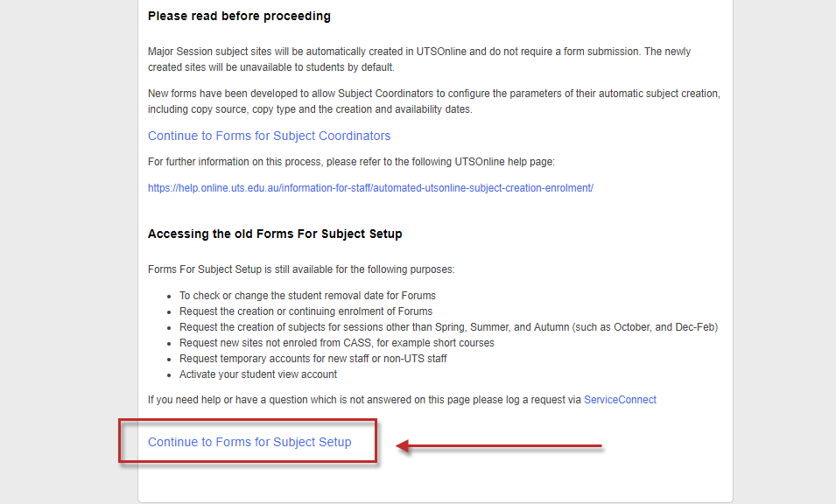Click the 'For further information on this process' text
Viewport: 836px width, 504px height.
coord(351,162)
